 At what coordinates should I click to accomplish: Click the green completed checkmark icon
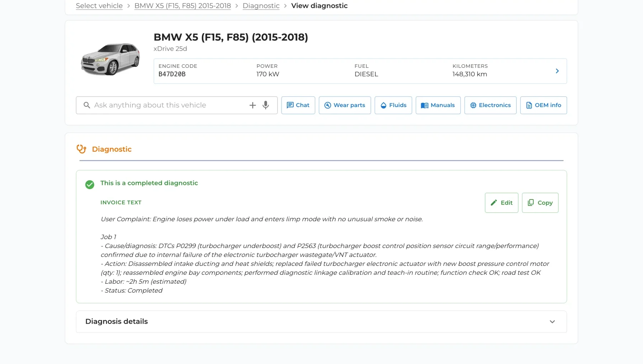90,184
